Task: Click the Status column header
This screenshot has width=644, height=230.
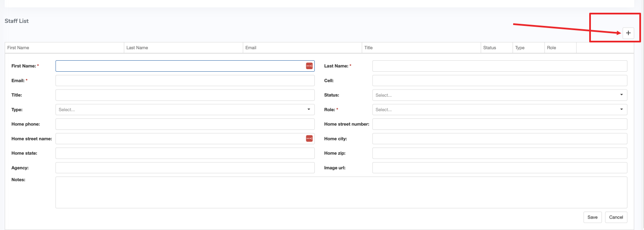Action: (497, 48)
